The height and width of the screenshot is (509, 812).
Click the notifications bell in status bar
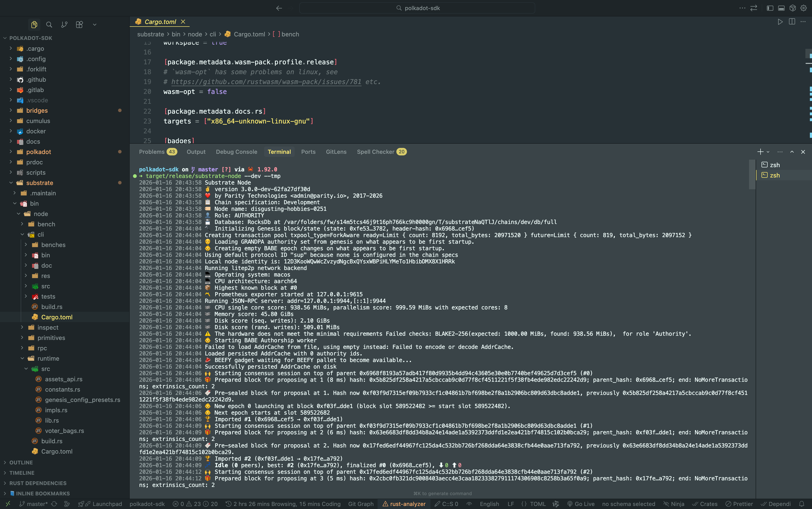coord(802,504)
